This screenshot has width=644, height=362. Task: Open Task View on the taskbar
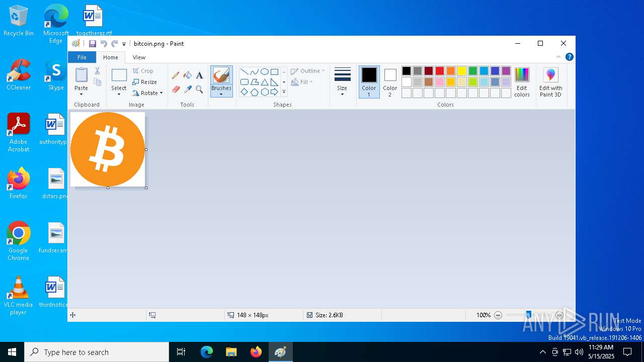pos(181,352)
